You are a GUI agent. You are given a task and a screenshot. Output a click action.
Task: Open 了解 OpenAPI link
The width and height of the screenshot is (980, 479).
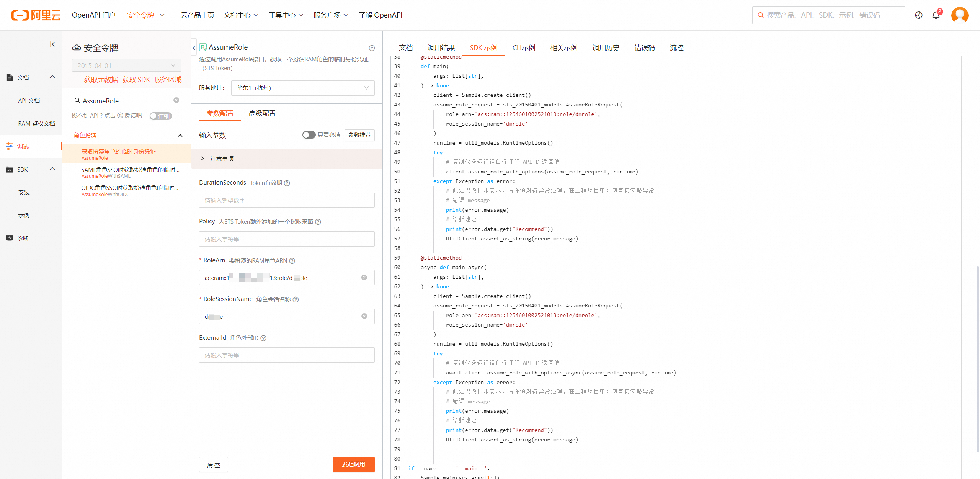click(381, 15)
